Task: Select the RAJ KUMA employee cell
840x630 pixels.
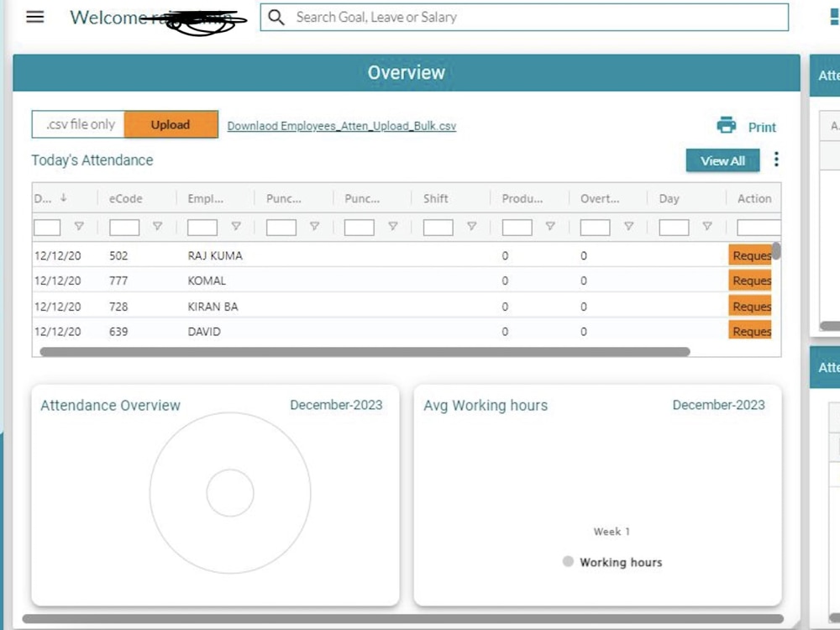Action: [x=215, y=255]
